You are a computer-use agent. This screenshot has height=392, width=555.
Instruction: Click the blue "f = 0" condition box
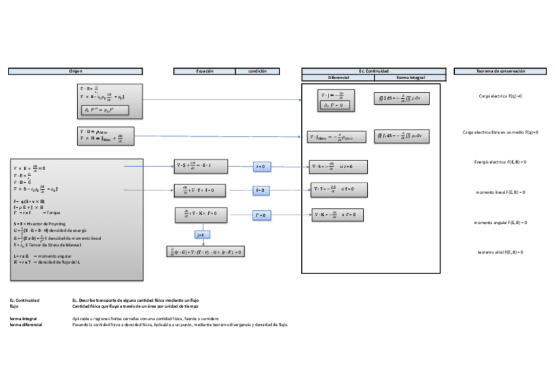(x=260, y=190)
